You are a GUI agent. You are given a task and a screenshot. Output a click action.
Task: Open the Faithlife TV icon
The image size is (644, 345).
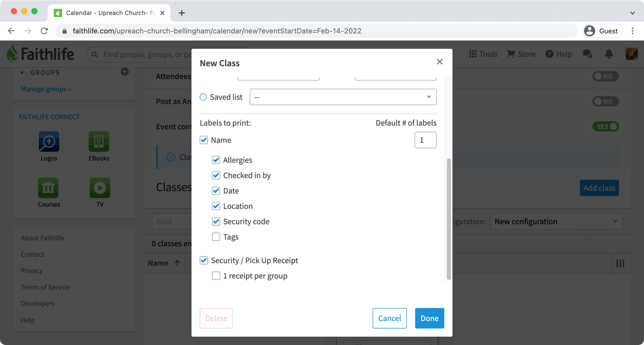click(x=99, y=188)
